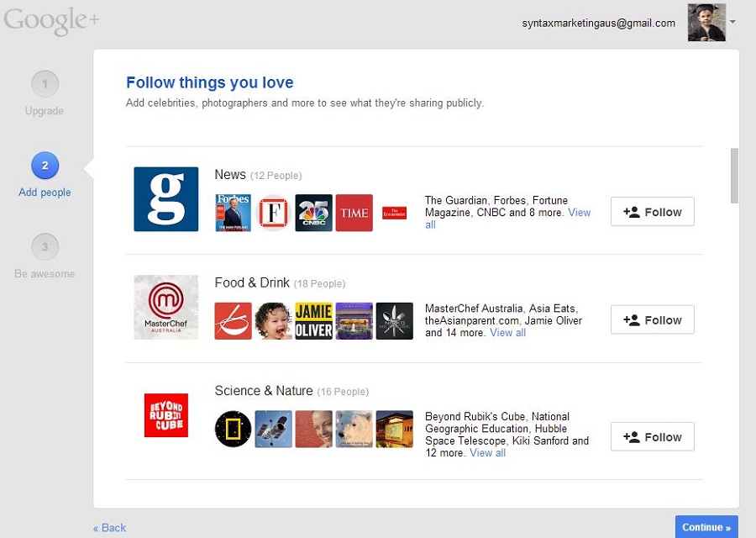View all people in News

point(579,213)
